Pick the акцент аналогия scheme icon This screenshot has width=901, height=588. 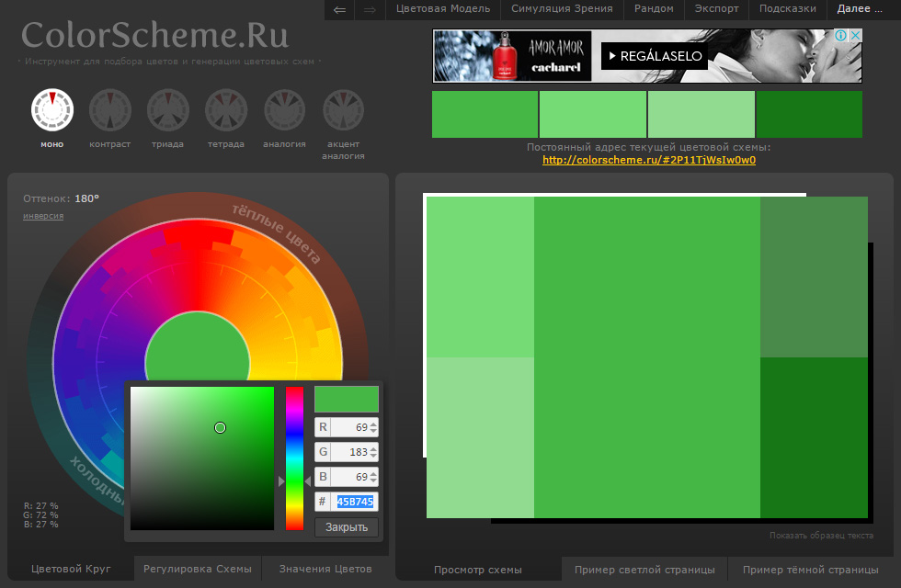point(343,109)
